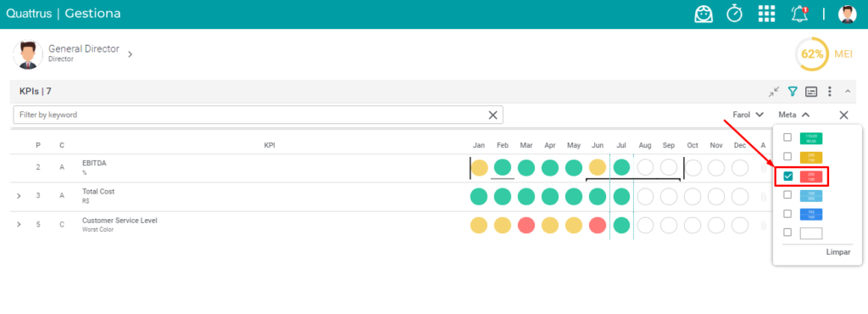Click the Quattrus | Gestiona title
The width and height of the screenshot is (868, 314).
click(63, 14)
